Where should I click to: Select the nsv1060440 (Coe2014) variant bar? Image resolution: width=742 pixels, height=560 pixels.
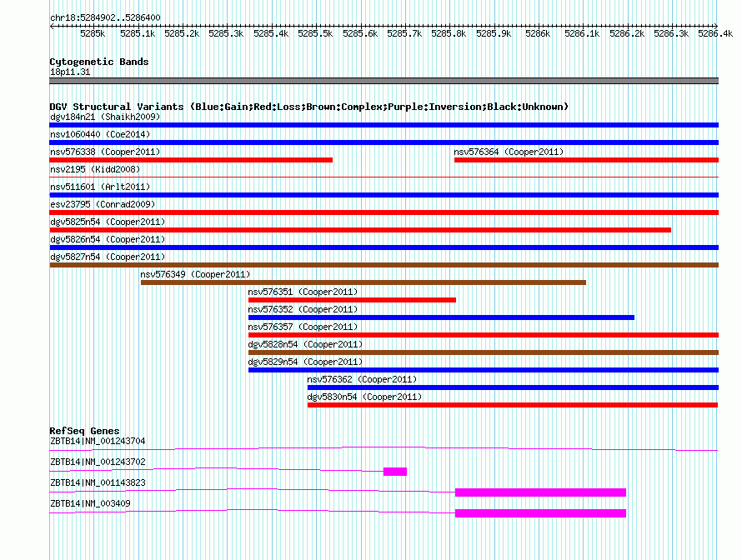pyautogui.click(x=384, y=142)
